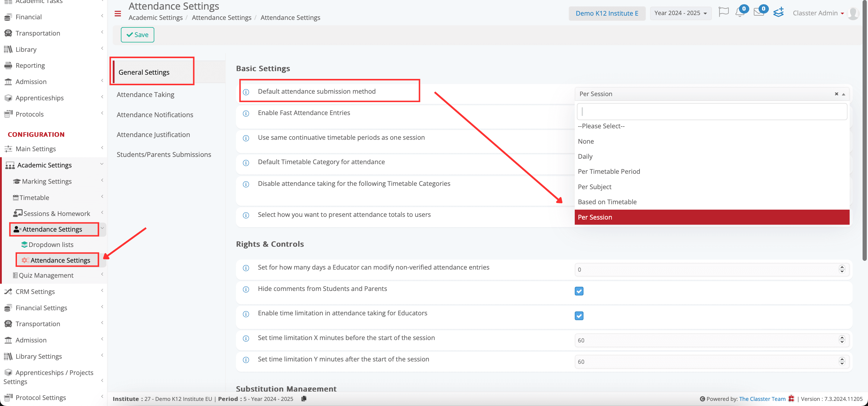Click the CRM Settings shuffle icon
The height and width of the screenshot is (406, 868).
(8, 291)
